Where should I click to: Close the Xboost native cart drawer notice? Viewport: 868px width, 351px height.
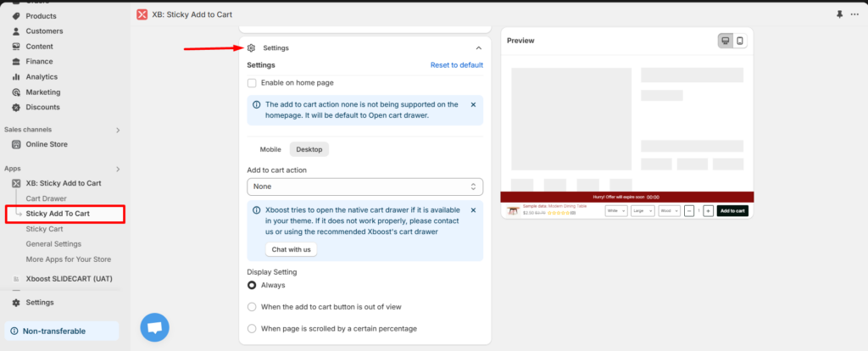(x=473, y=209)
